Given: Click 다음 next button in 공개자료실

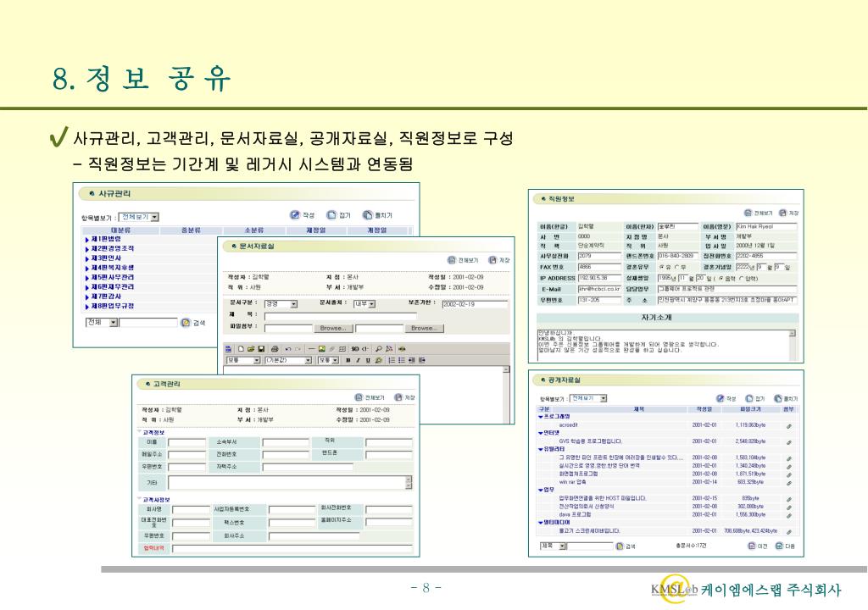Looking at the screenshot, I should coord(785,546).
